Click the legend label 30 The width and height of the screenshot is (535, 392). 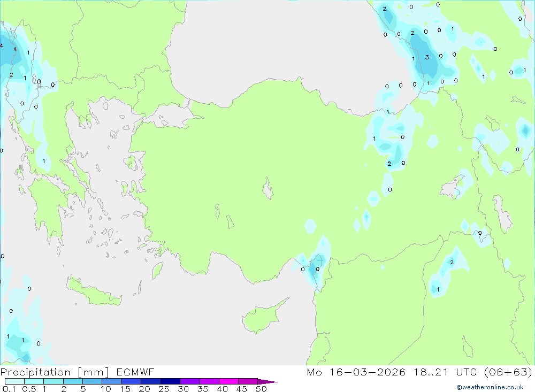coord(184,389)
